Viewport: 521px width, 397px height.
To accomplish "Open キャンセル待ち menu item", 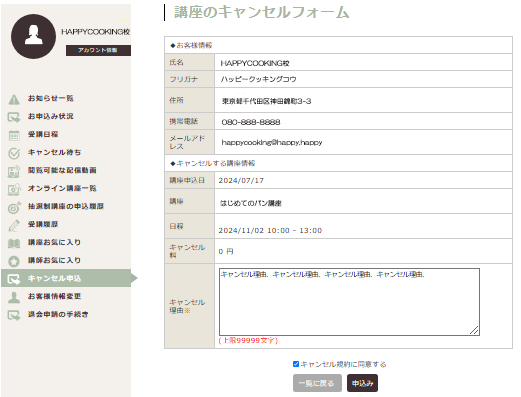I will click(x=54, y=152).
